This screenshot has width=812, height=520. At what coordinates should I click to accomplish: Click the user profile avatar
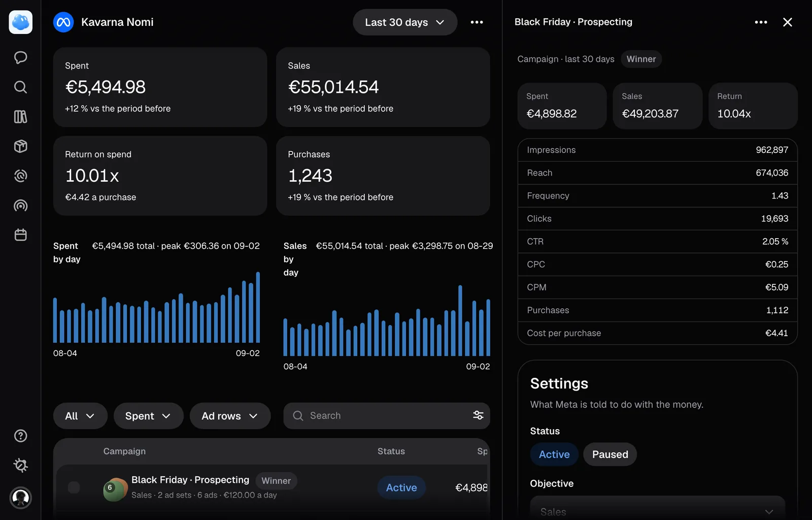(x=20, y=498)
